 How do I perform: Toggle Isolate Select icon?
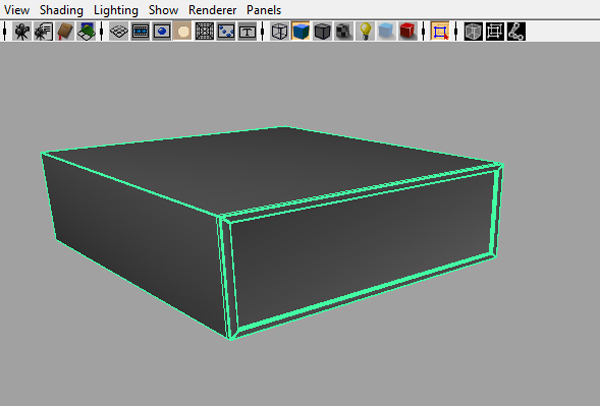[440, 31]
